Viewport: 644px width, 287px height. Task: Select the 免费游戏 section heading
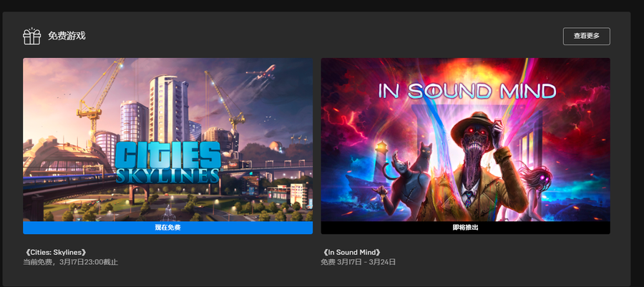(x=67, y=36)
